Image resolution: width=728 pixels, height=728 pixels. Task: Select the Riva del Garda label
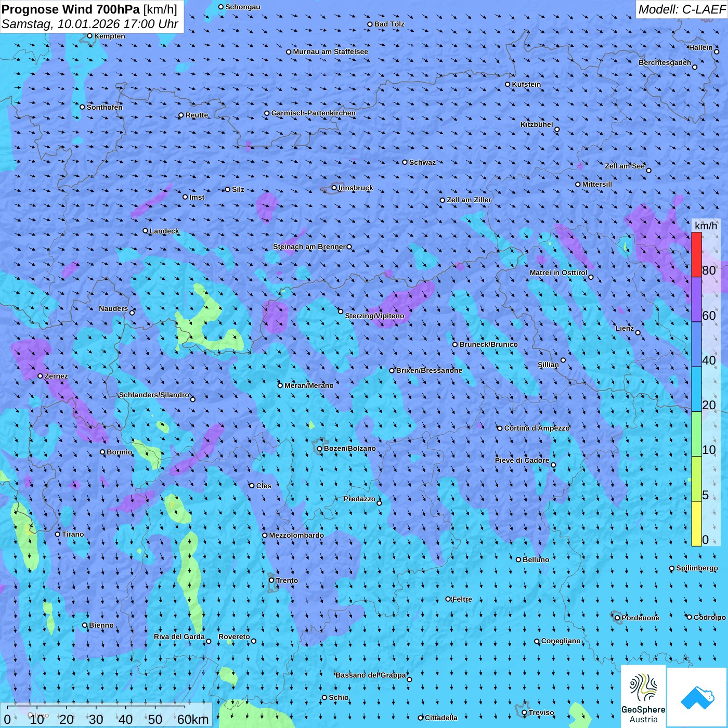(179, 636)
